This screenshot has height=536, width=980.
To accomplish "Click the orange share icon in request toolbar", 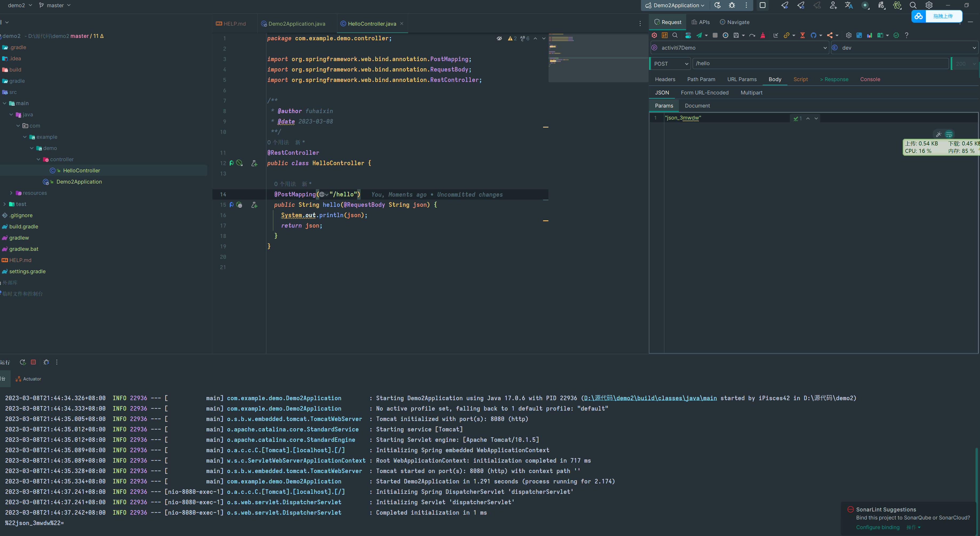I will coord(830,35).
